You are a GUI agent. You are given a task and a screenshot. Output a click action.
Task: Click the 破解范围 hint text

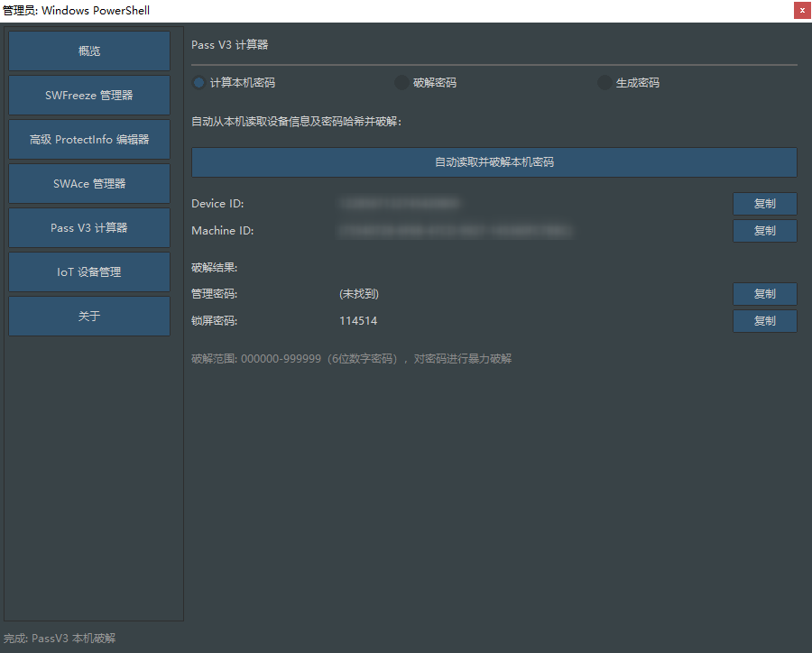pyautogui.click(x=351, y=359)
